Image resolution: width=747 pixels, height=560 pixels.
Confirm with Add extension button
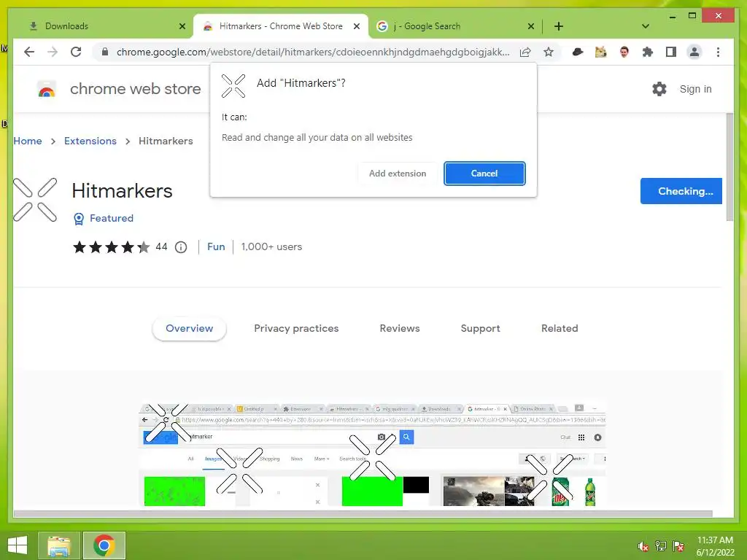(x=398, y=174)
